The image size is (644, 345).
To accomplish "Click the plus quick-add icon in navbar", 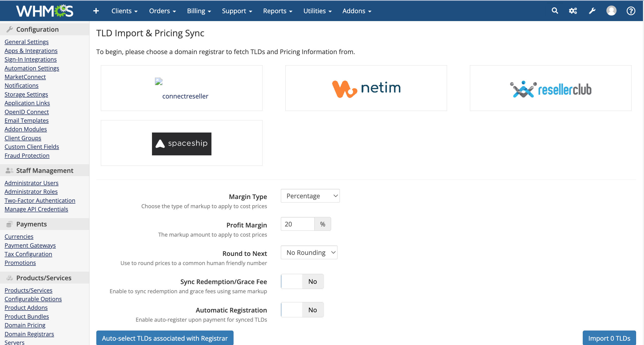I will click(96, 11).
